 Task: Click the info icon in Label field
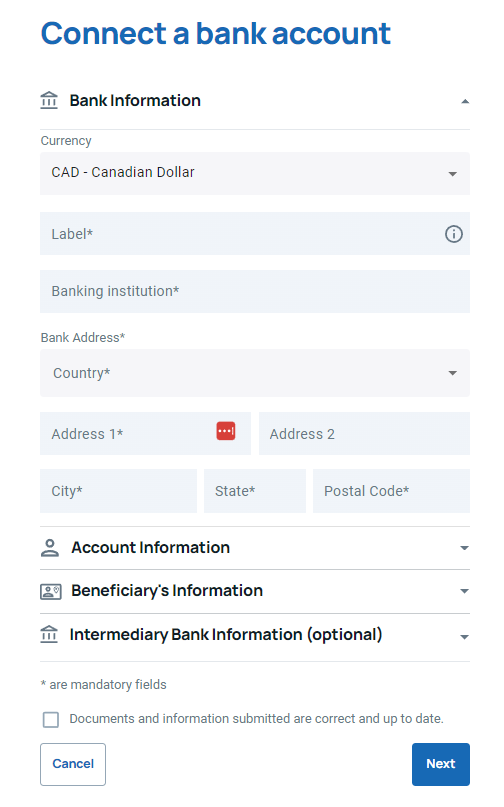tap(454, 234)
